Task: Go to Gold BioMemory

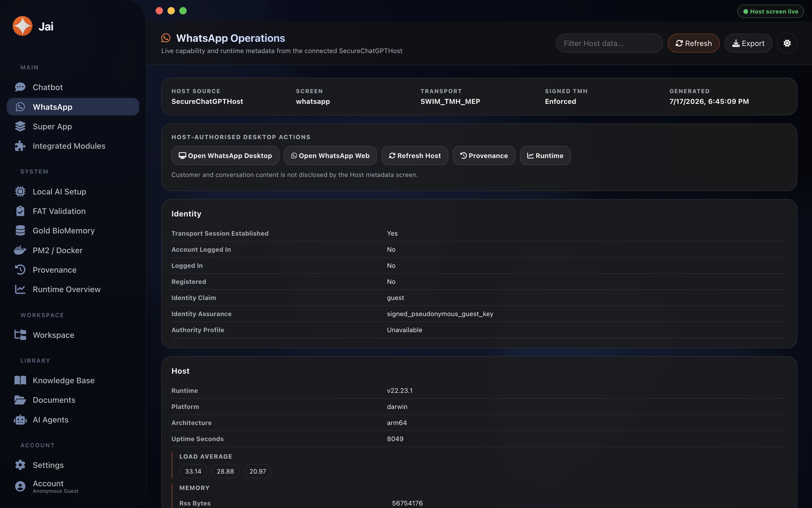Action: (73, 231)
